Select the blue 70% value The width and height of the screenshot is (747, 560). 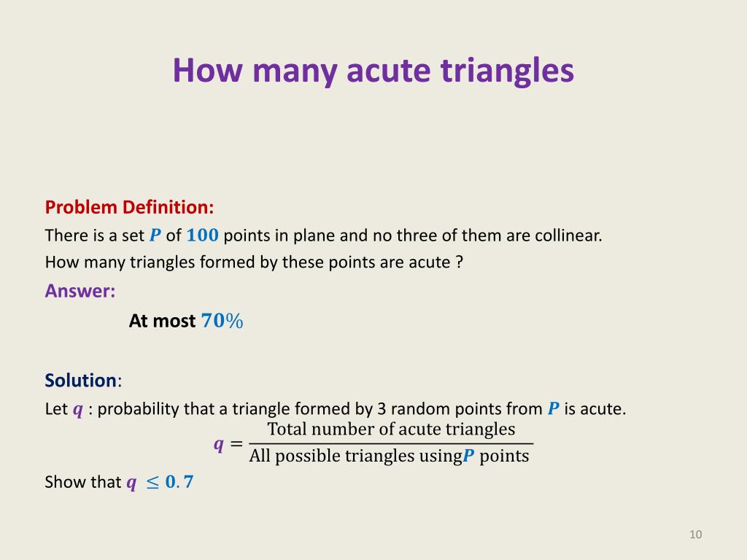[x=222, y=321]
